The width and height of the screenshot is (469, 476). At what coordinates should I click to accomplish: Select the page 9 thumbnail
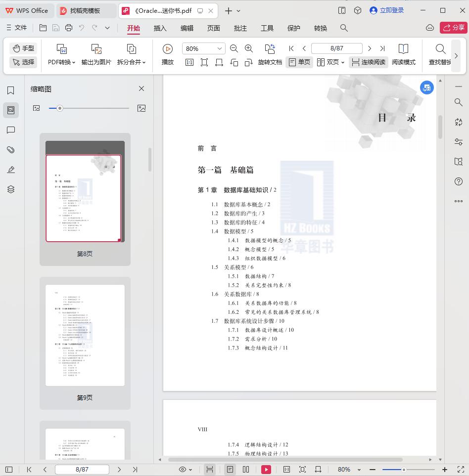(x=85, y=336)
